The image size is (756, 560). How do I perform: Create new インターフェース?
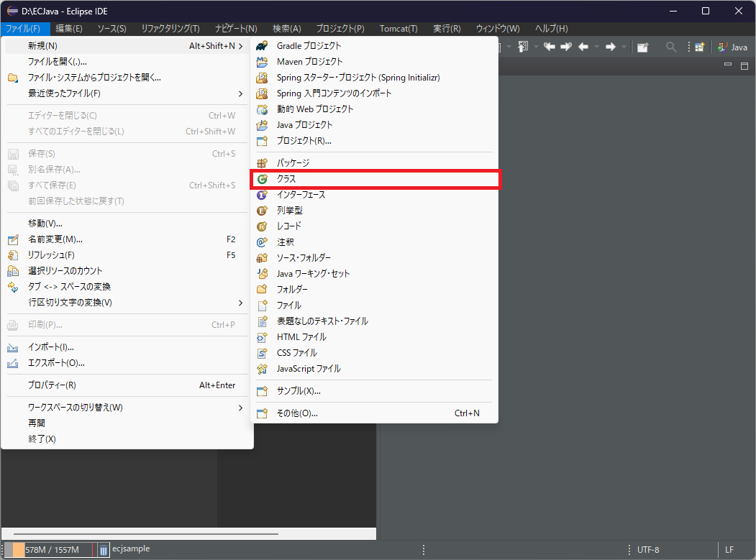point(374,195)
